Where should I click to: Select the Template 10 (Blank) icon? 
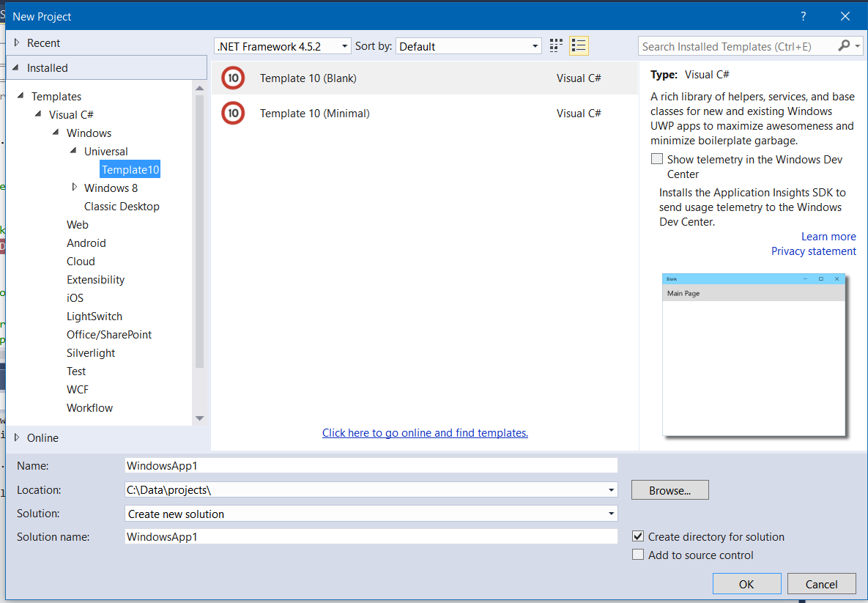233,78
